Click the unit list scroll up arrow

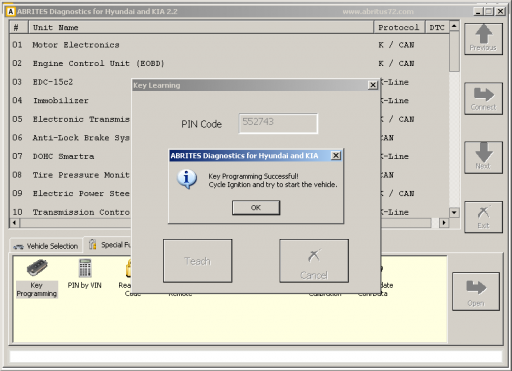point(454,26)
